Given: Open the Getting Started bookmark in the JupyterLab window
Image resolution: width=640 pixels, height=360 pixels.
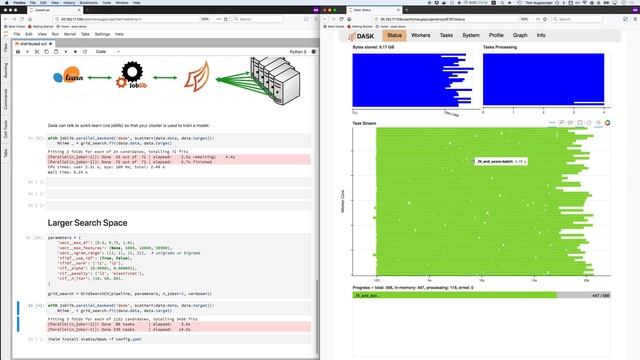Looking at the screenshot, I should (40, 27).
